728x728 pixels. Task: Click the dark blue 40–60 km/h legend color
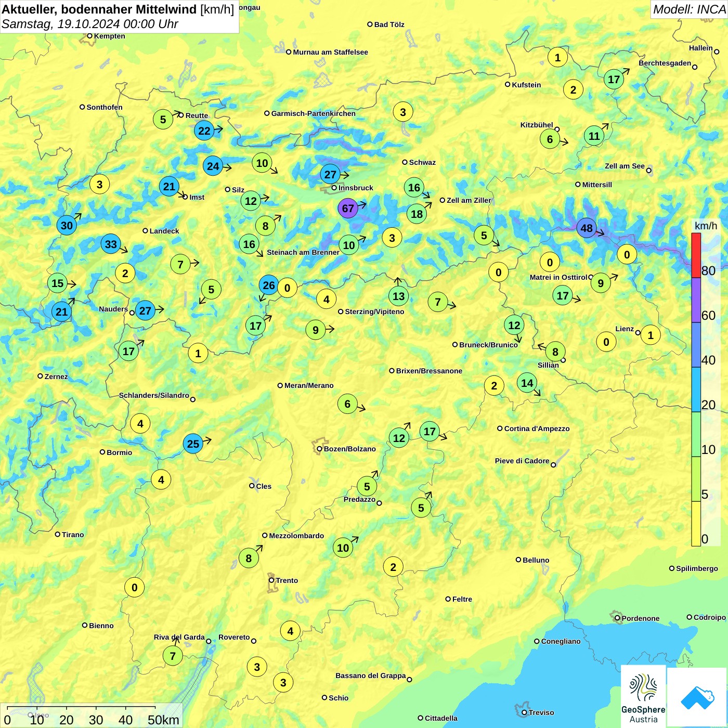pos(696,345)
